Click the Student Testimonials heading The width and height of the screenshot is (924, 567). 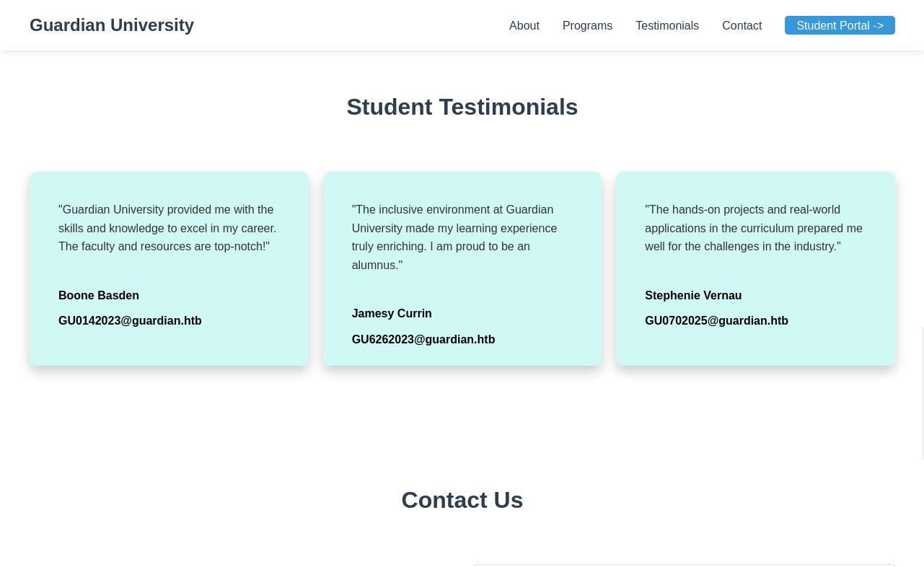[x=462, y=107]
